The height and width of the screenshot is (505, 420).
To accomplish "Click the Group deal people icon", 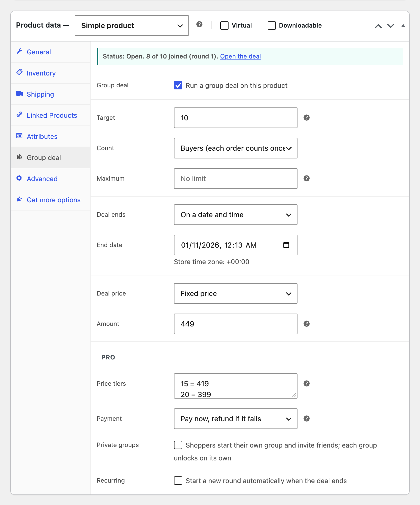I will [19, 157].
